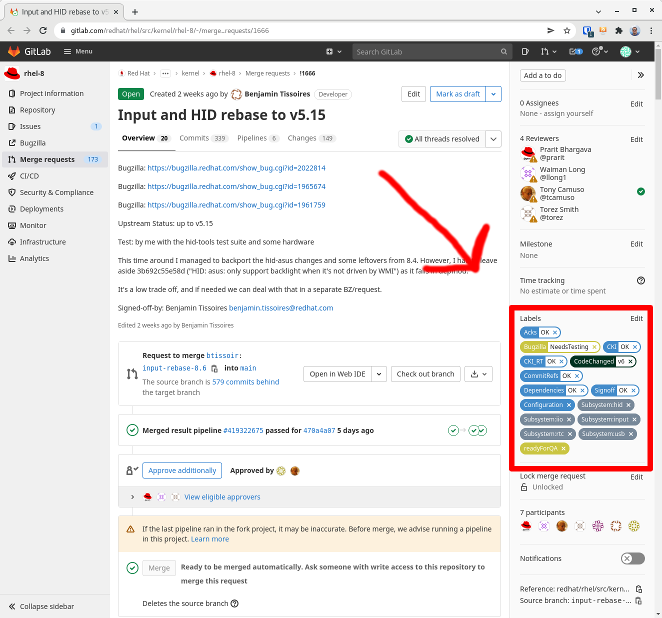Open Merge requests in the left sidebar

click(47, 159)
